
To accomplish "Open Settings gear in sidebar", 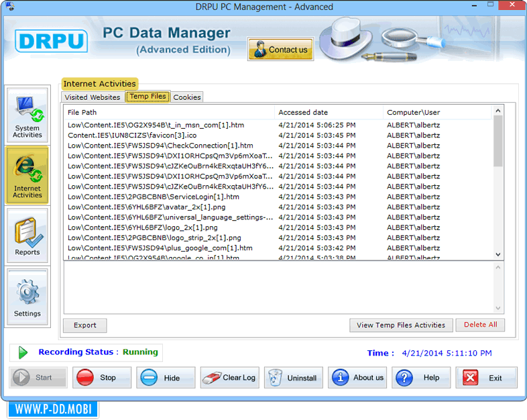I will click(27, 297).
